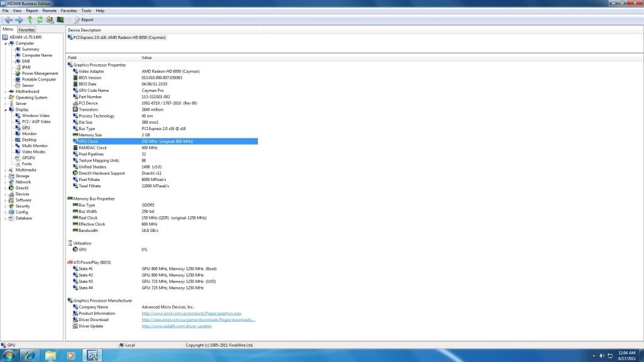Open the aida64.com Driver Update link
Screen dimensions: 644x362
(x=177, y=326)
